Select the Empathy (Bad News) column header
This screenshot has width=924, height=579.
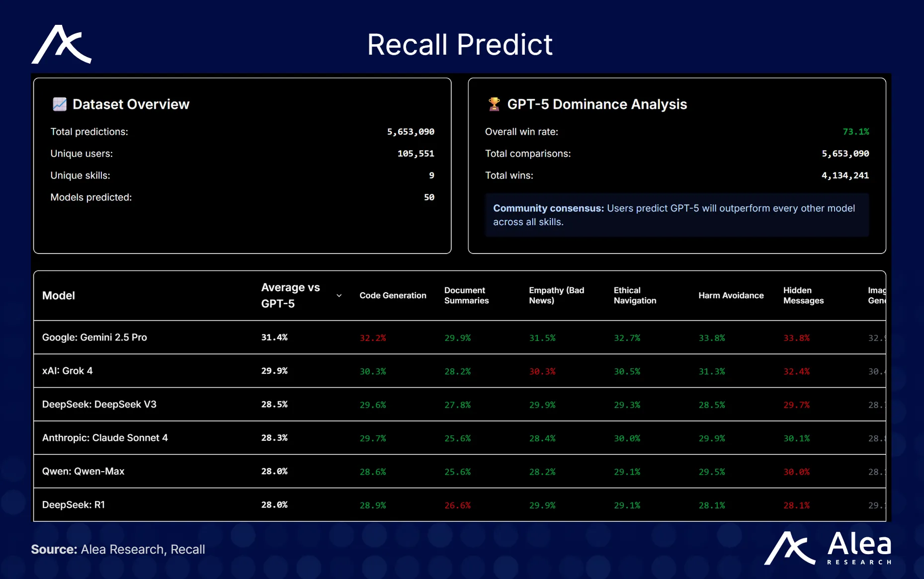[x=556, y=296]
